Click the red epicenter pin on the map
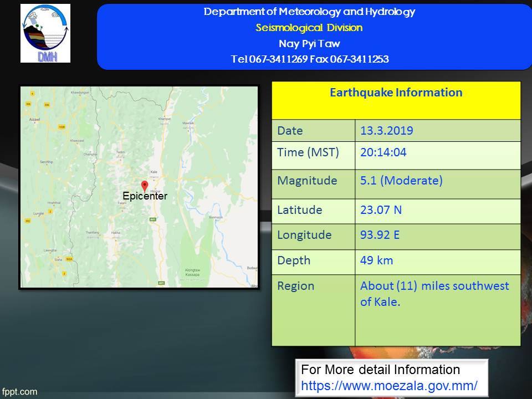The image size is (532, 399). click(x=145, y=186)
